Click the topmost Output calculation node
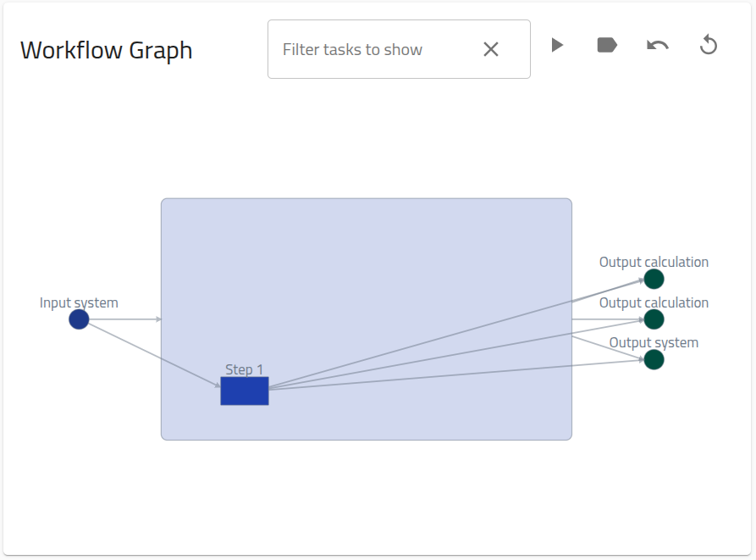 (654, 279)
